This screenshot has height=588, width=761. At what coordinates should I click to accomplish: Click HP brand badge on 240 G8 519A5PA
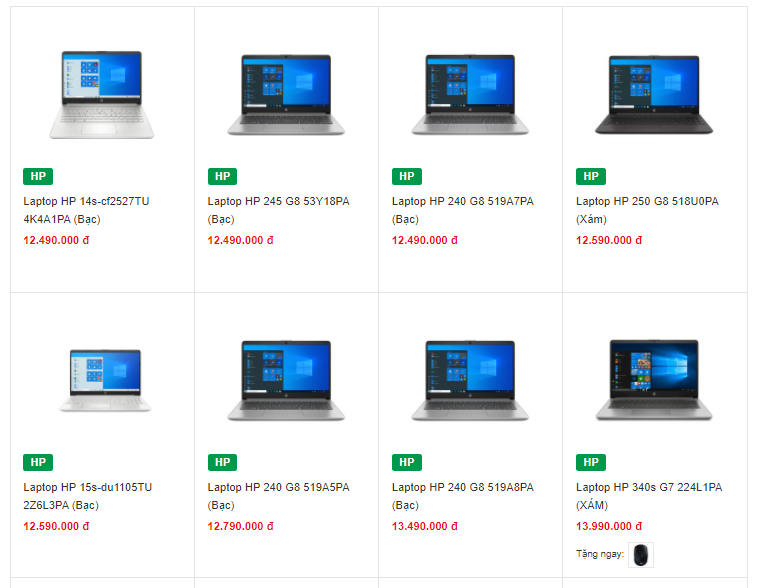tap(222, 462)
